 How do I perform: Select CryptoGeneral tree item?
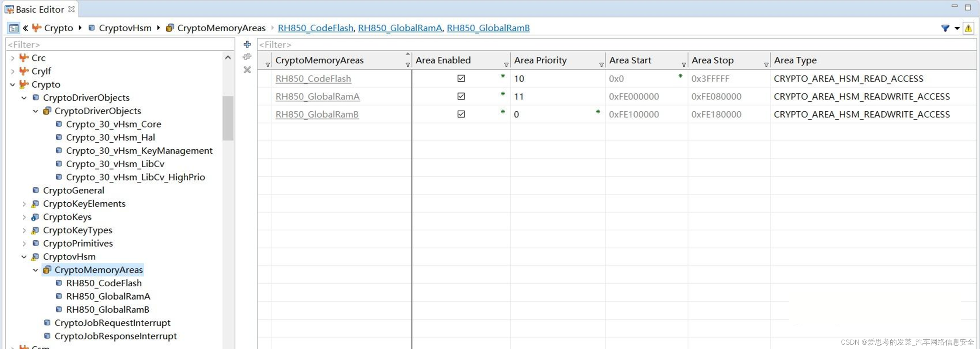coord(73,190)
